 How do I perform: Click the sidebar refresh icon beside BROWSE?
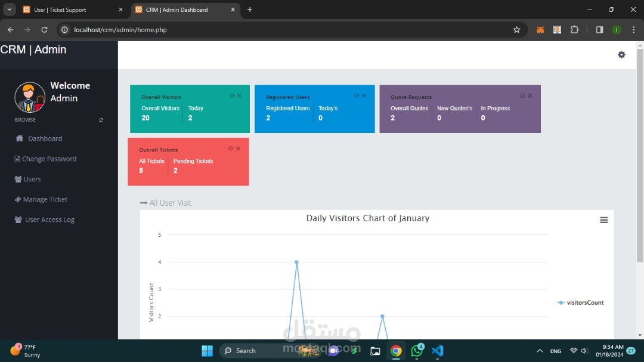(x=101, y=120)
